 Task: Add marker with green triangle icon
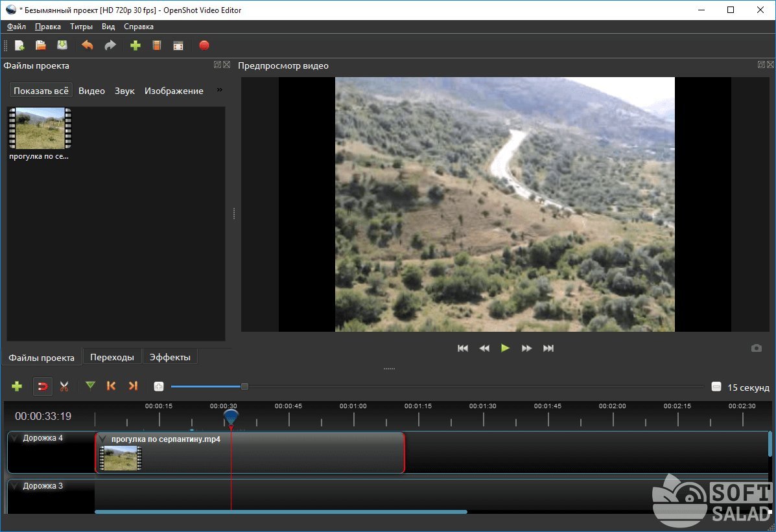90,386
